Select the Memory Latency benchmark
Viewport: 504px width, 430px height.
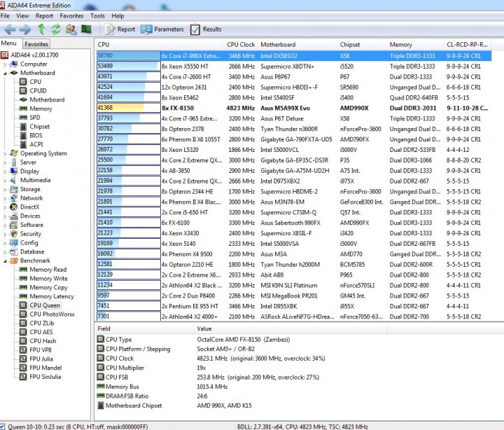coord(52,296)
